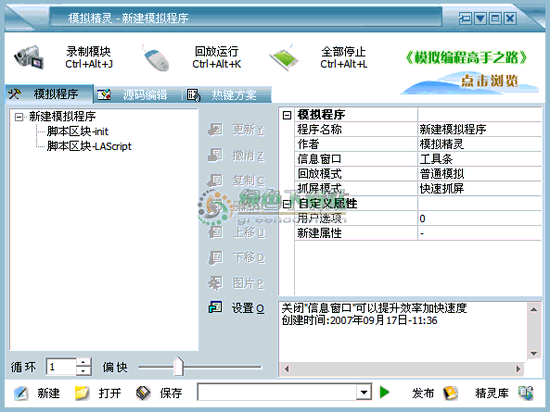Click the green stop-all icon
550x412 pixels.
click(x=284, y=57)
